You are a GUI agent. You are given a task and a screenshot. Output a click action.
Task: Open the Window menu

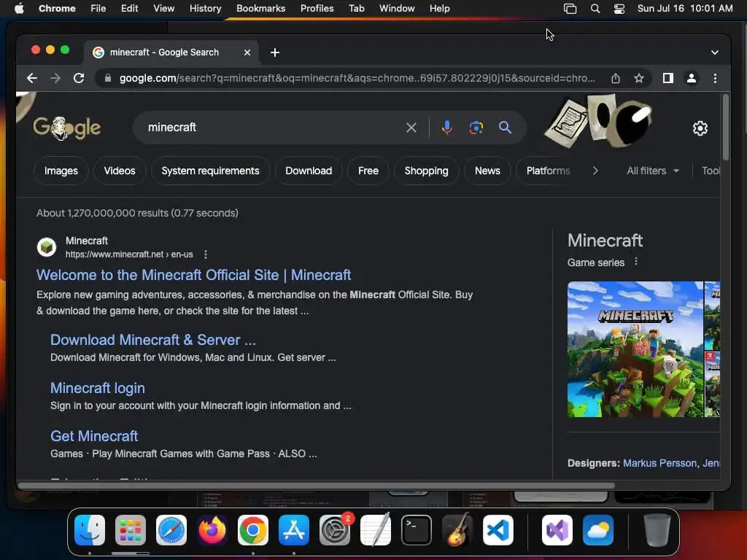397,9
